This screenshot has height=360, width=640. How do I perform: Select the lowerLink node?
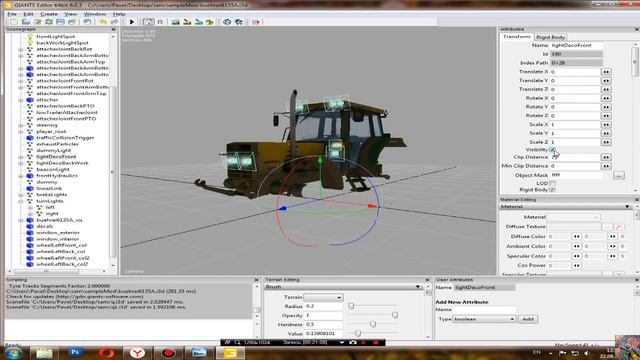tap(49, 188)
